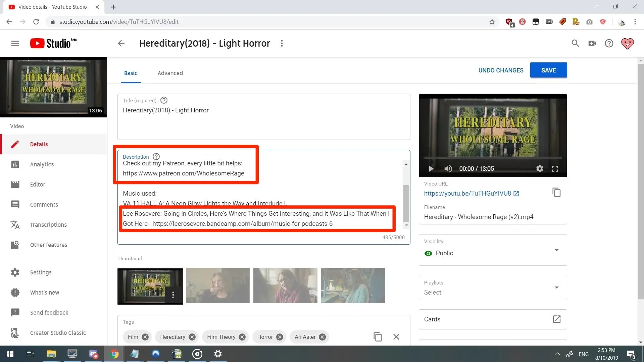The width and height of the screenshot is (644, 362).
Task: Select the custom Hereditary thumbnail
Action: pos(150,286)
